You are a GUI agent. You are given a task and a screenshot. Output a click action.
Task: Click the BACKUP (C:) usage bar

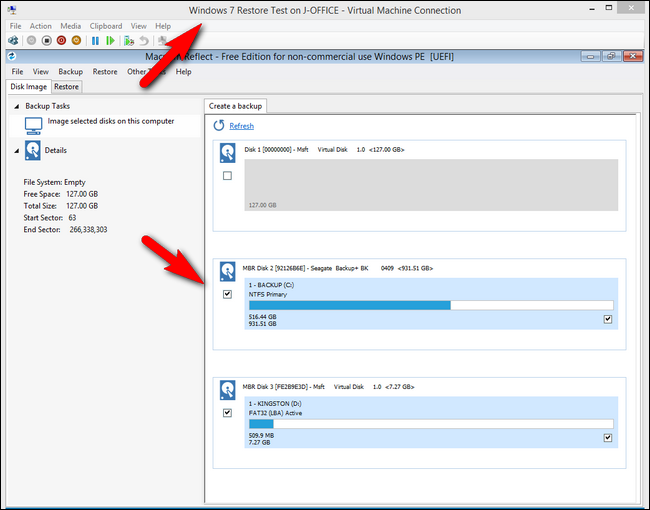tap(431, 305)
